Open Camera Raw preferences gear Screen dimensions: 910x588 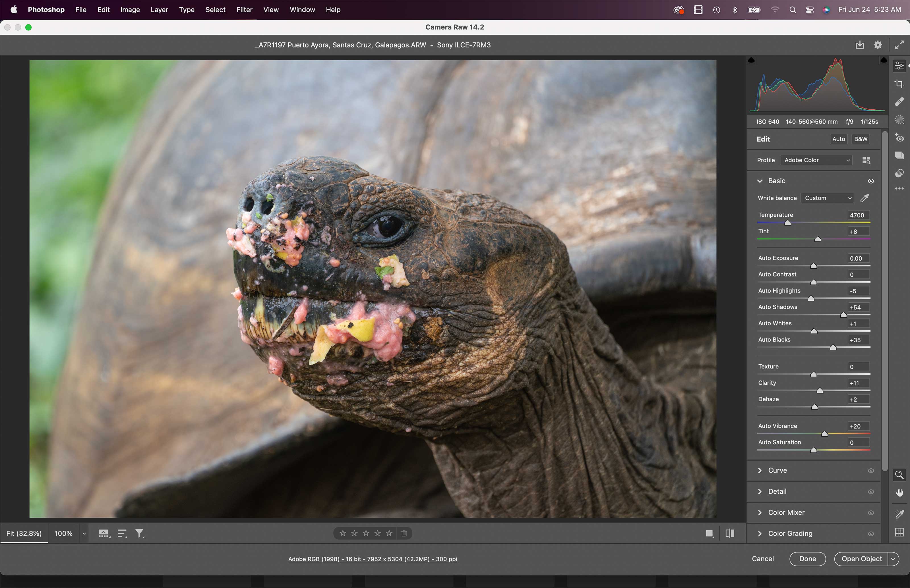(878, 45)
